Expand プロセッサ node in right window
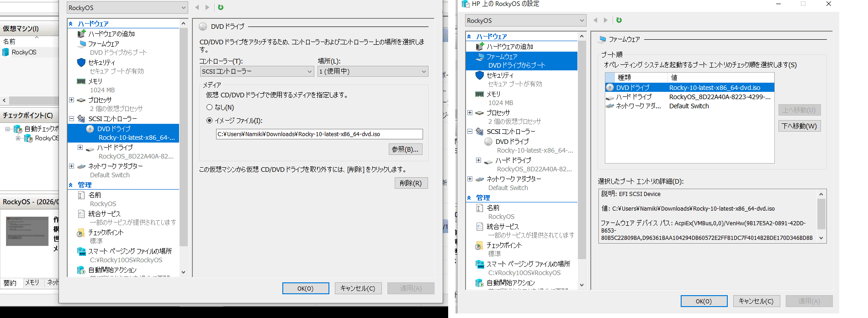 470,112
